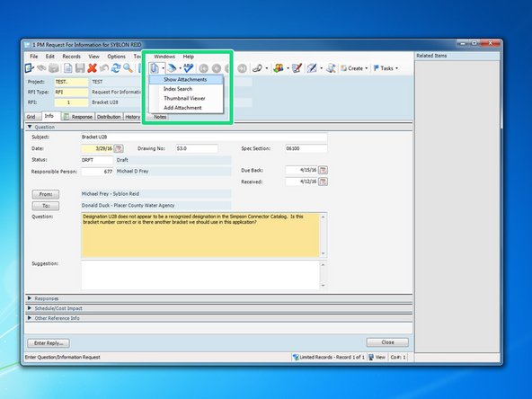This screenshot has height=399, width=532.
Task: Go to first record navigation icon
Action: click(x=204, y=68)
